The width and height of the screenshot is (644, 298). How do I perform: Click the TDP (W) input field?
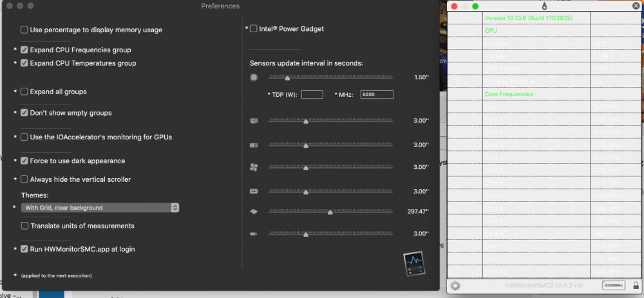(312, 94)
